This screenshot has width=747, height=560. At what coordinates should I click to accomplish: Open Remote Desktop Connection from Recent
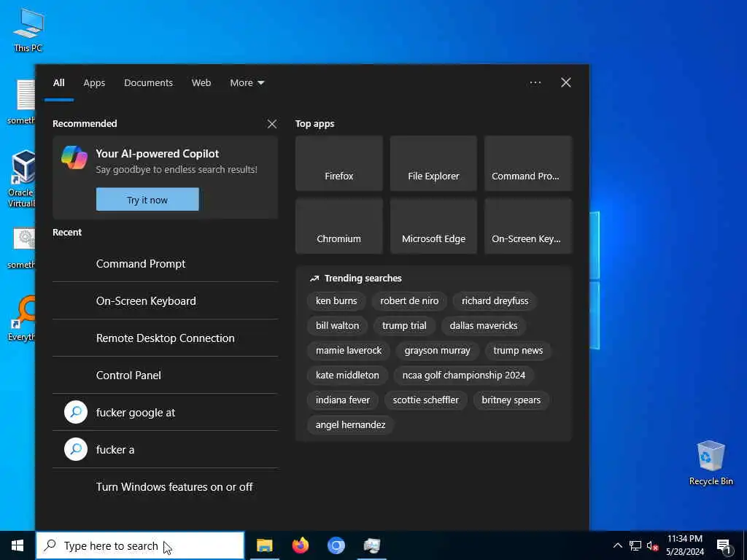pos(166,338)
